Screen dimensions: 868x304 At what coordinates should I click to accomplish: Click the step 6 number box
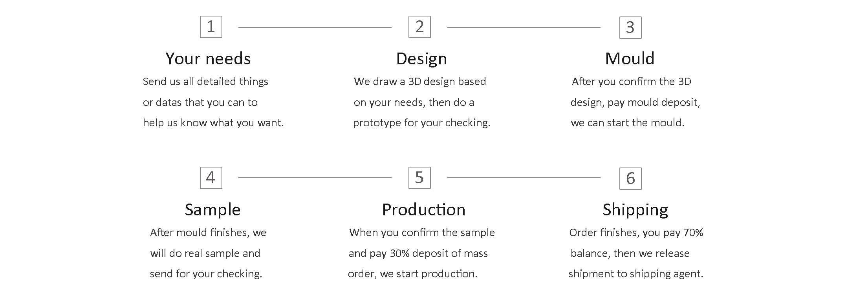coord(630,179)
